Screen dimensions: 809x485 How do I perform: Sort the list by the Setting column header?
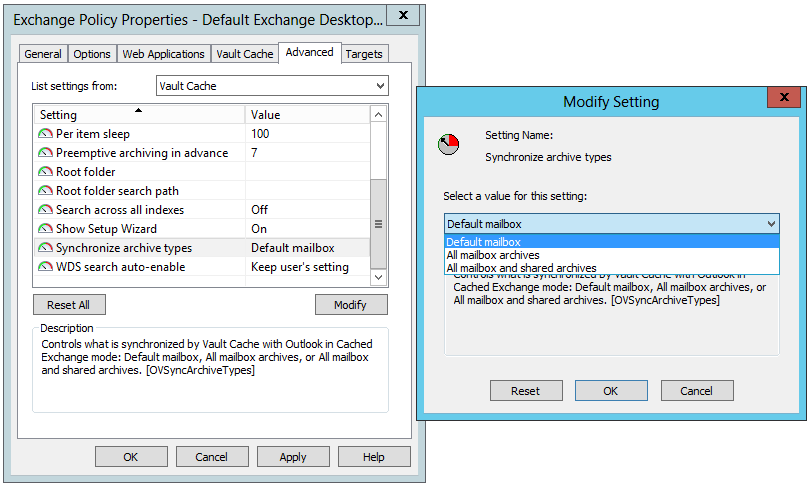pyautogui.click(x=140, y=115)
